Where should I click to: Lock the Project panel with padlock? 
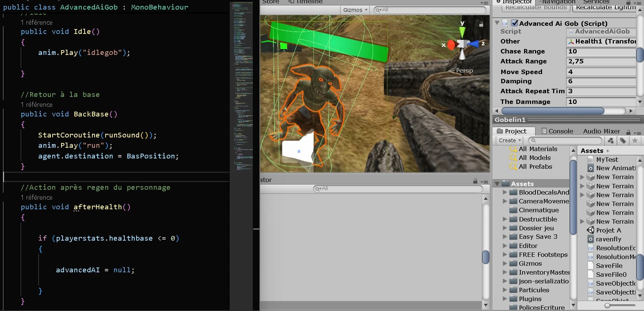click(628, 132)
